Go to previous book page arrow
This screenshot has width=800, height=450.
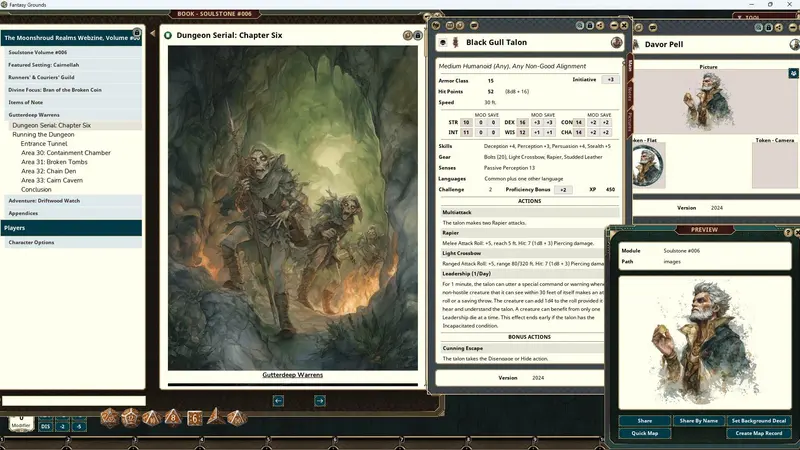click(x=278, y=401)
